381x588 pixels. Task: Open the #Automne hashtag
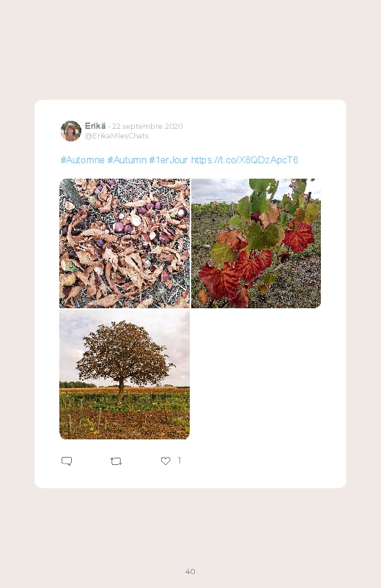pos(83,160)
